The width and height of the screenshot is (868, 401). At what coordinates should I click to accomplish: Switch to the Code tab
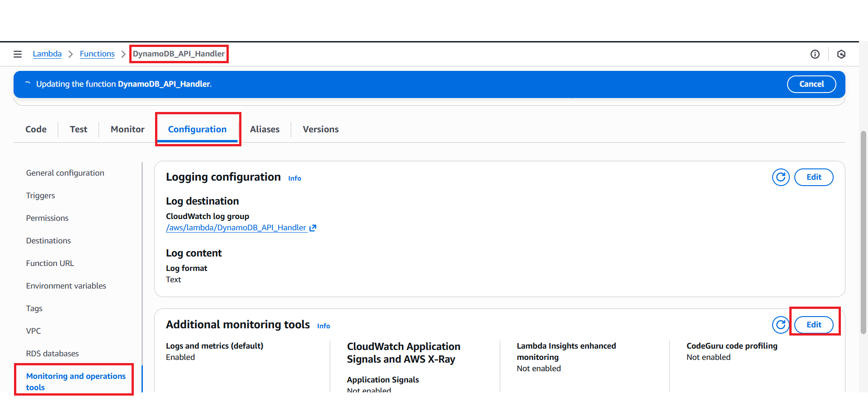[x=36, y=130]
